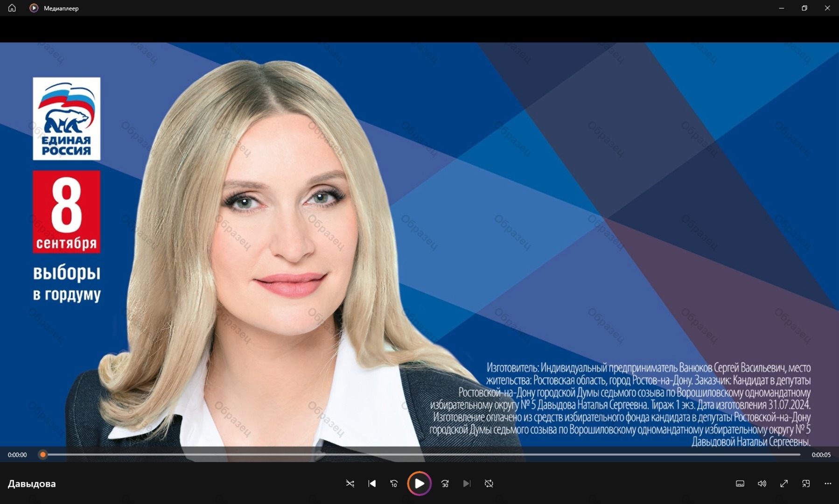The height and width of the screenshot is (504, 839).
Task: Click the track title Давыдова
Action: click(x=32, y=484)
